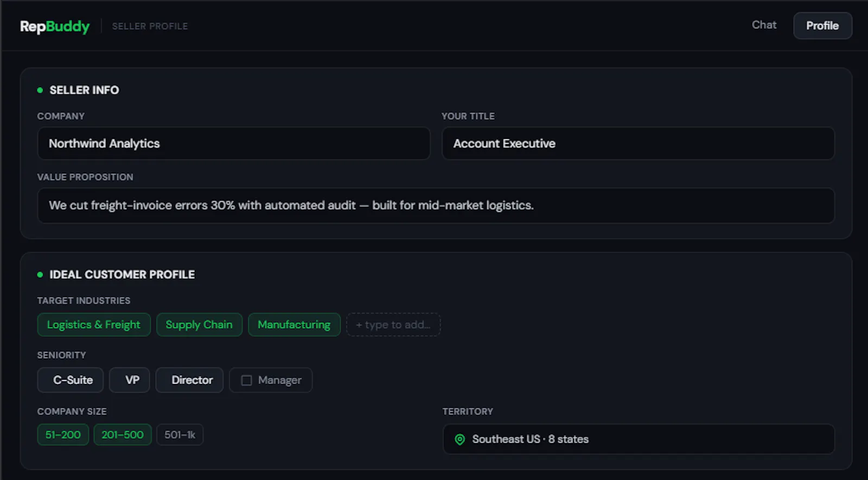Click the SENIORITY label
This screenshot has width=868, height=480.
[61, 355]
